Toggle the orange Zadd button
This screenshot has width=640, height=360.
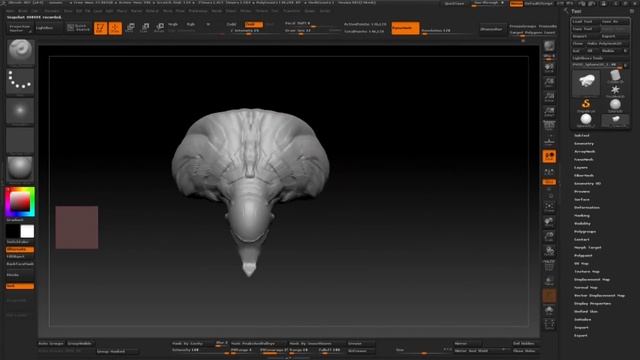[x=254, y=24]
